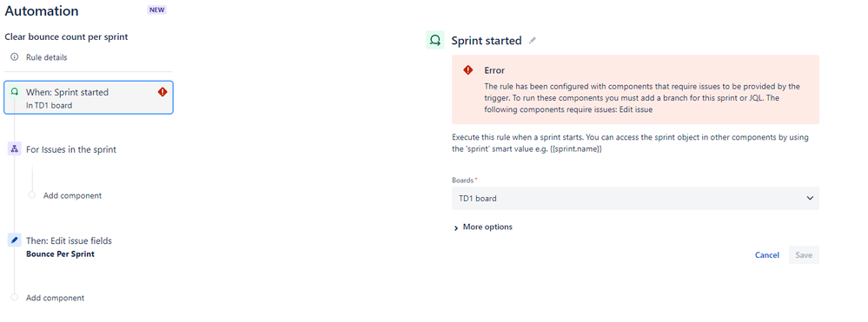Click the large green Sprint started header icon
Viewport: 868px width, 322px height.
(435, 41)
